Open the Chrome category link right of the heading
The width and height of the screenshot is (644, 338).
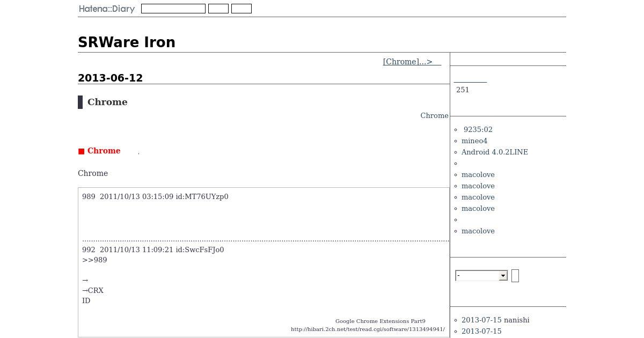(x=434, y=115)
